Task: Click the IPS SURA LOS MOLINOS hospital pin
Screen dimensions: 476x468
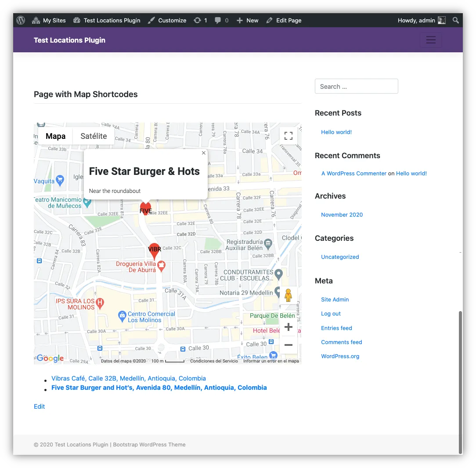Action: click(100, 303)
